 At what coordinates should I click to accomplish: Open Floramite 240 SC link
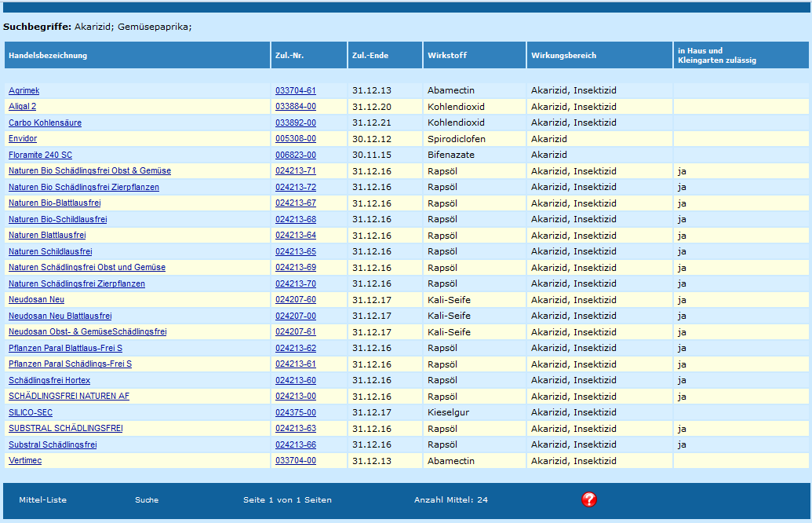coord(40,155)
